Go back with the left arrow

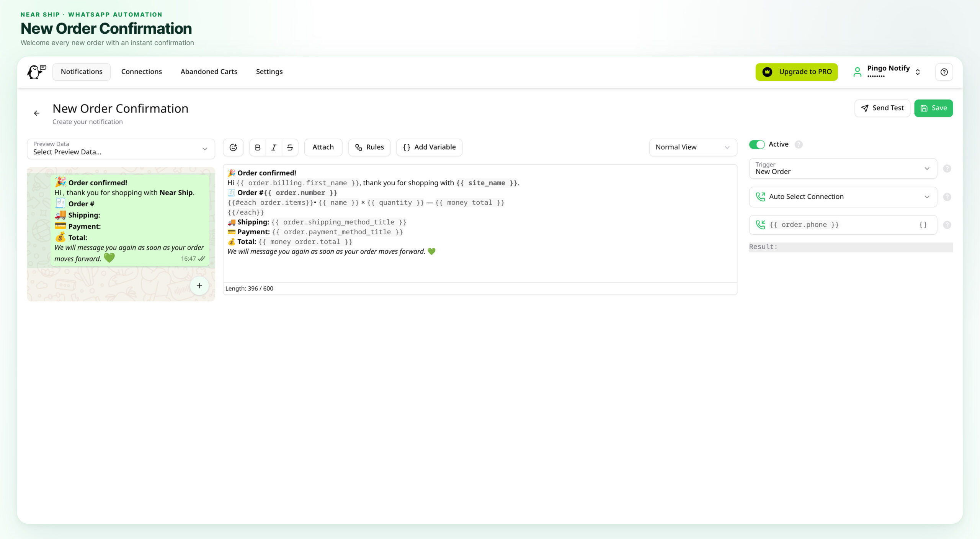(37, 113)
